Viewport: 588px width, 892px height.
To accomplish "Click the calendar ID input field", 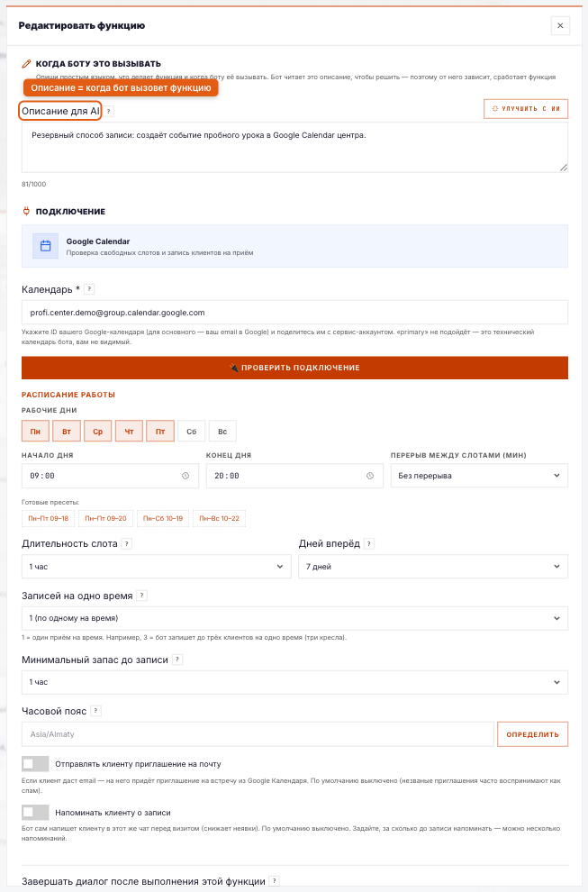I will click(294, 313).
